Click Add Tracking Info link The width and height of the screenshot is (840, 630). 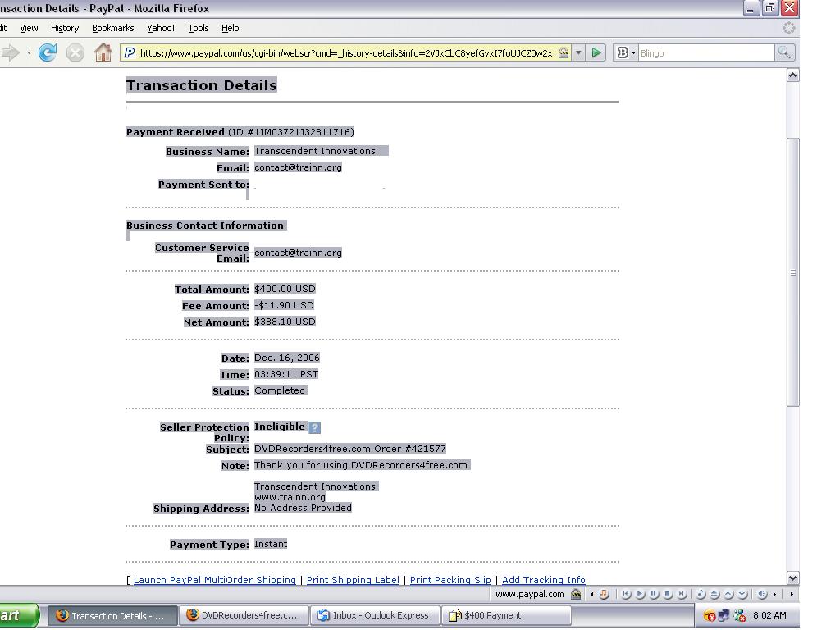point(543,580)
